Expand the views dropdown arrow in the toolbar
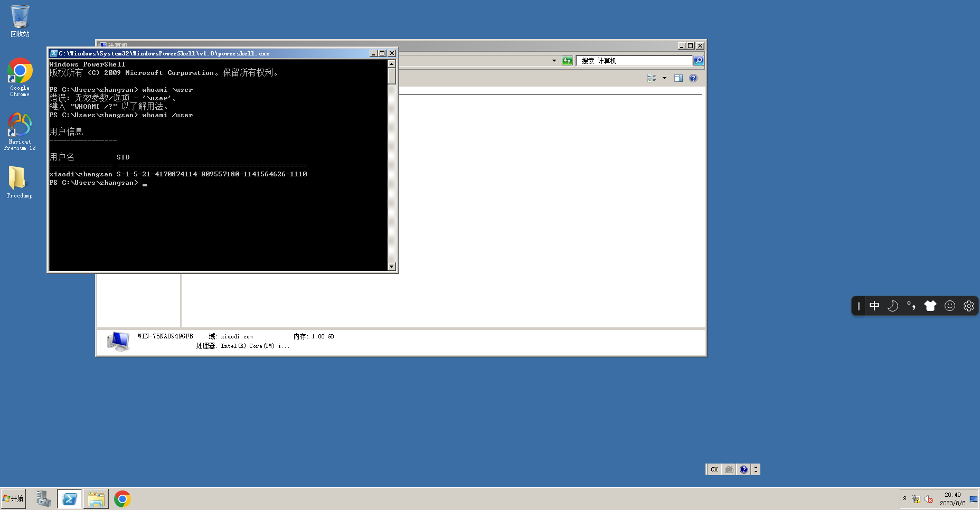Viewport: 980px width, 510px height. [x=664, y=78]
